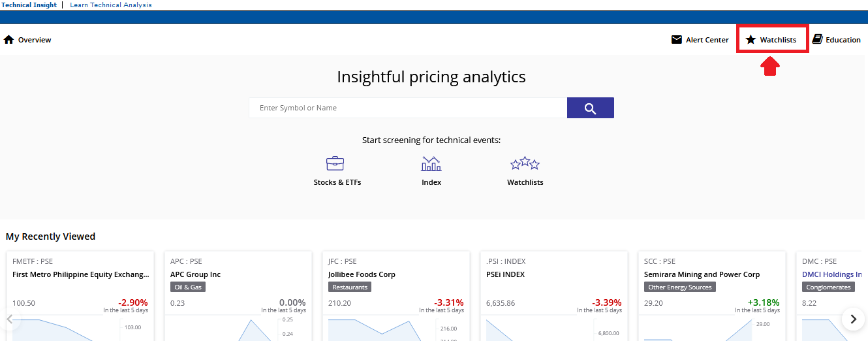The width and height of the screenshot is (868, 341).
Task: Click the 0.00% change value
Action: pos(292,302)
